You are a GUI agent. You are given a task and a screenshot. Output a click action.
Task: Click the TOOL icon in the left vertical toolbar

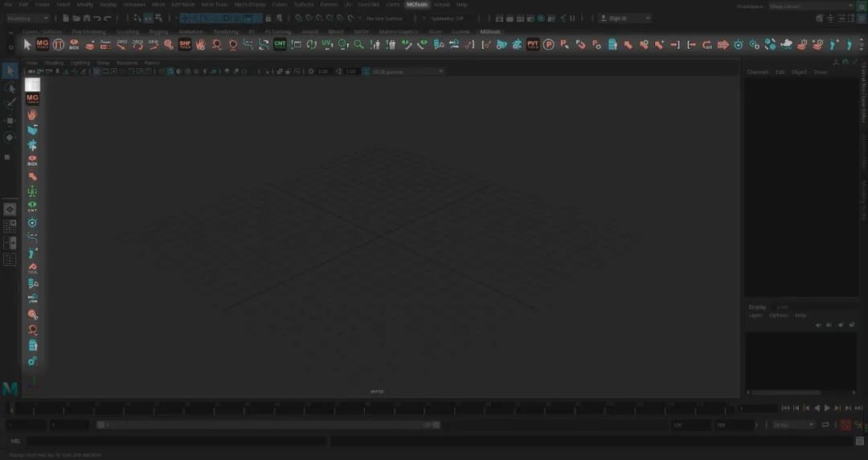pyautogui.click(x=33, y=269)
